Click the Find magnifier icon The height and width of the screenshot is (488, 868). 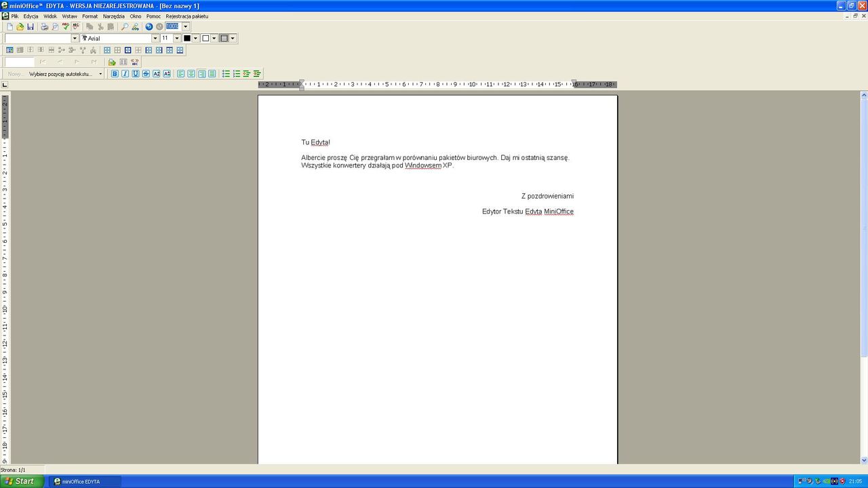click(x=125, y=26)
